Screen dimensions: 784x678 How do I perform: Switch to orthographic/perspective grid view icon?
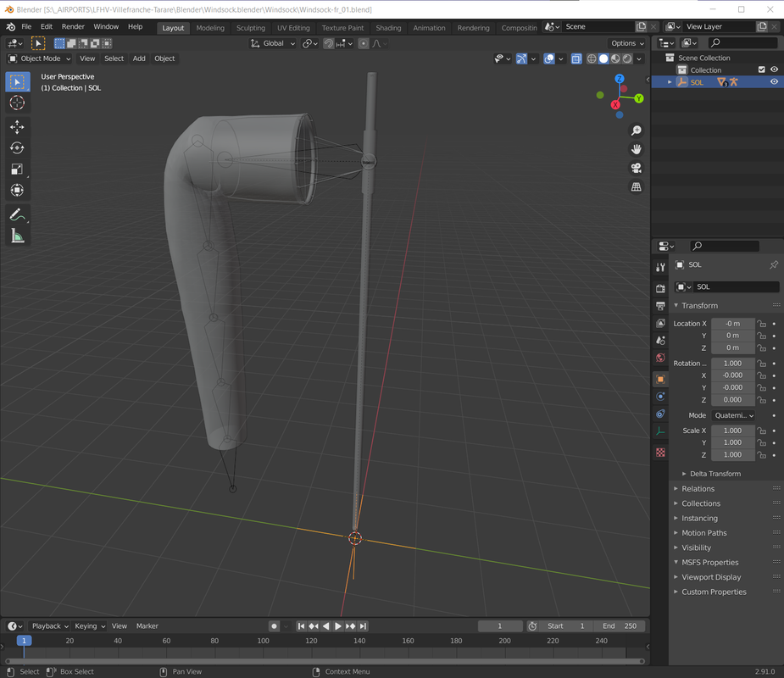tap(636, 187)
